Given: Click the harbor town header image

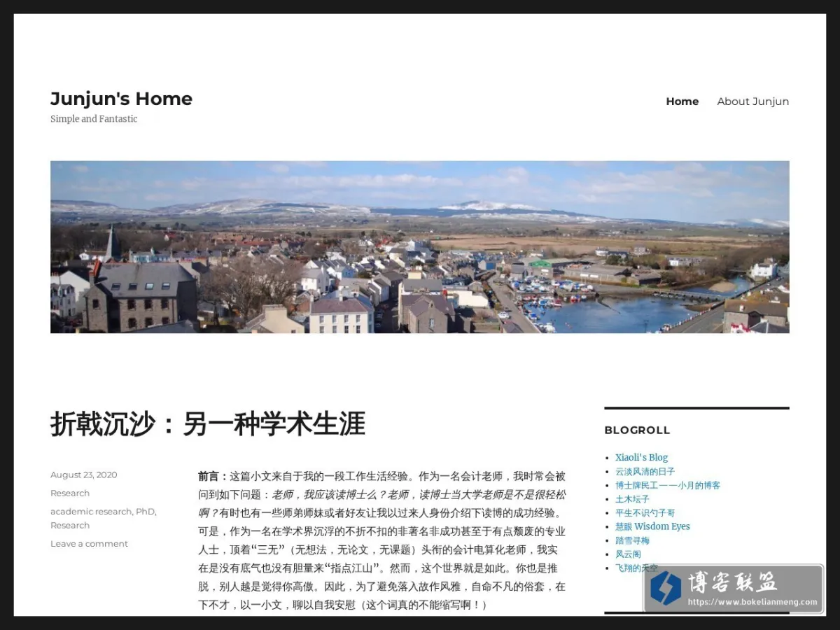Looking at the screenshot, I should [x=420, y=247].
